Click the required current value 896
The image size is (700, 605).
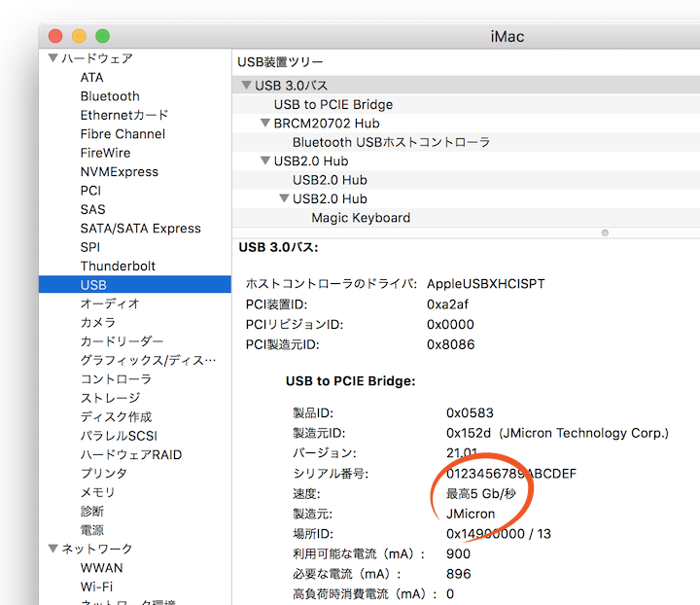[459, 574]
